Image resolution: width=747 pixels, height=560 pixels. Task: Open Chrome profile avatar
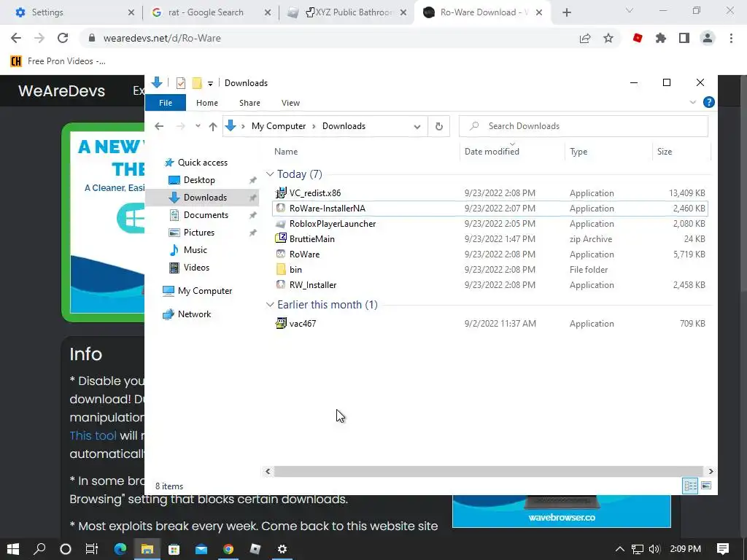pos(708,38)
